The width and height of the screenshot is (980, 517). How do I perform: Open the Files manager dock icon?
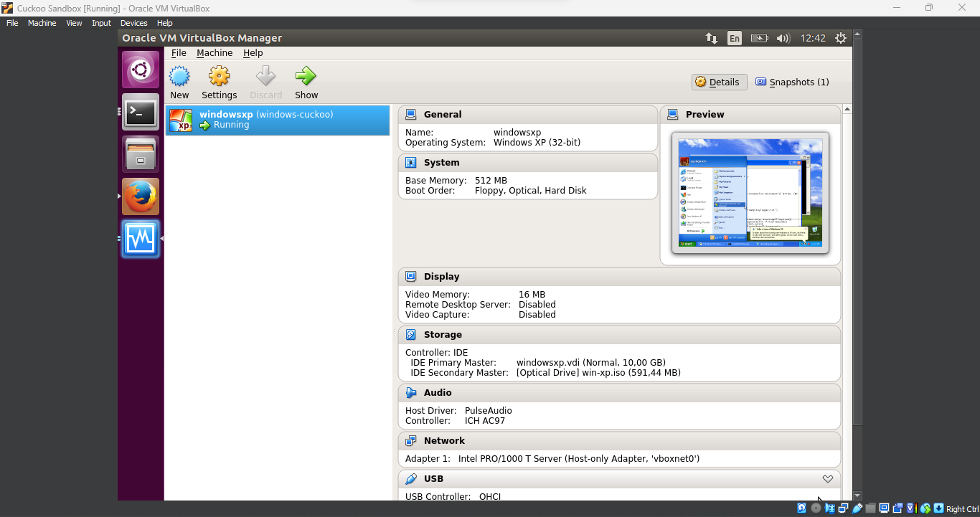pyautogui.click(x=141, y=154)
